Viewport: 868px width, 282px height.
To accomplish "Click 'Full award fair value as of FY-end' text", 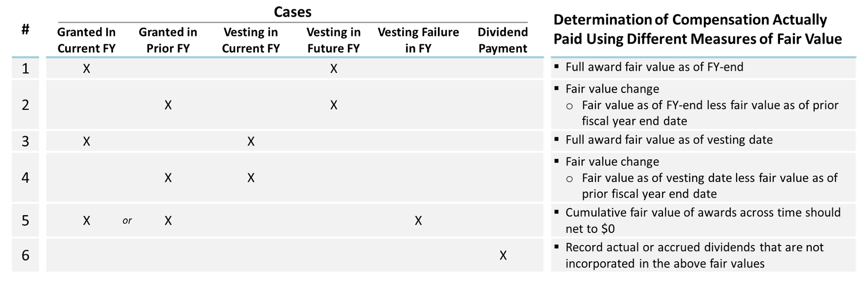I will (654, 67).
